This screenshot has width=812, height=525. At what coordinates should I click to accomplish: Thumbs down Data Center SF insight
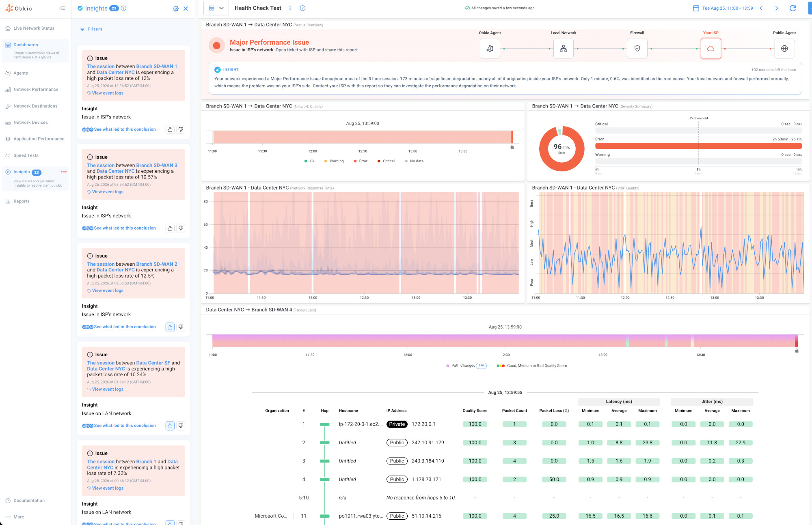coord(181,426)
